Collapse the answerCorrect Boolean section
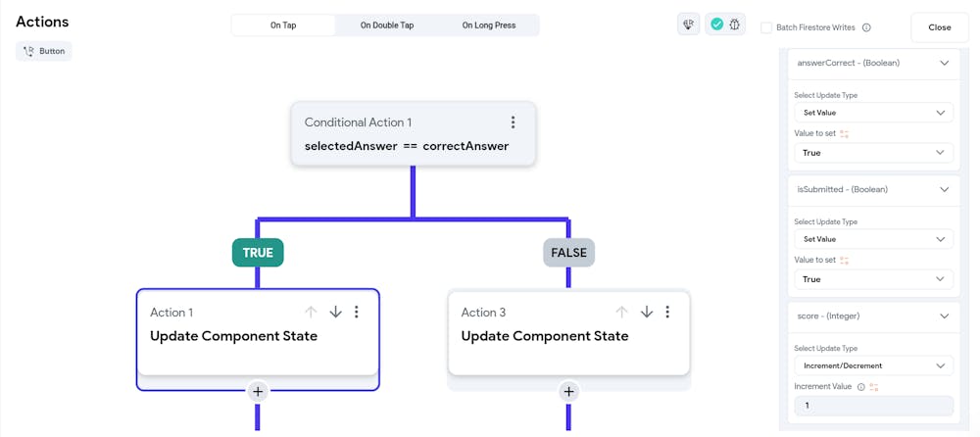Viewport: 980px width, 437px height. (944, 63)
